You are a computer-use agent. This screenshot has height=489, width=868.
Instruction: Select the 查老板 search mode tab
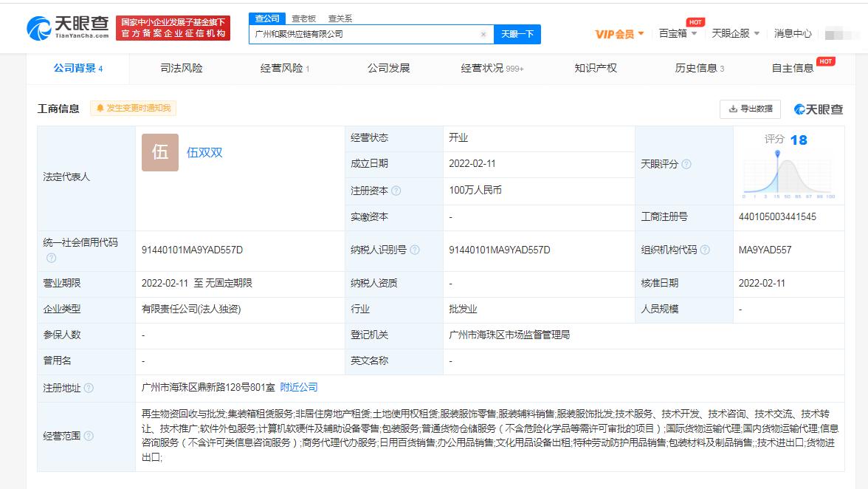303,18
